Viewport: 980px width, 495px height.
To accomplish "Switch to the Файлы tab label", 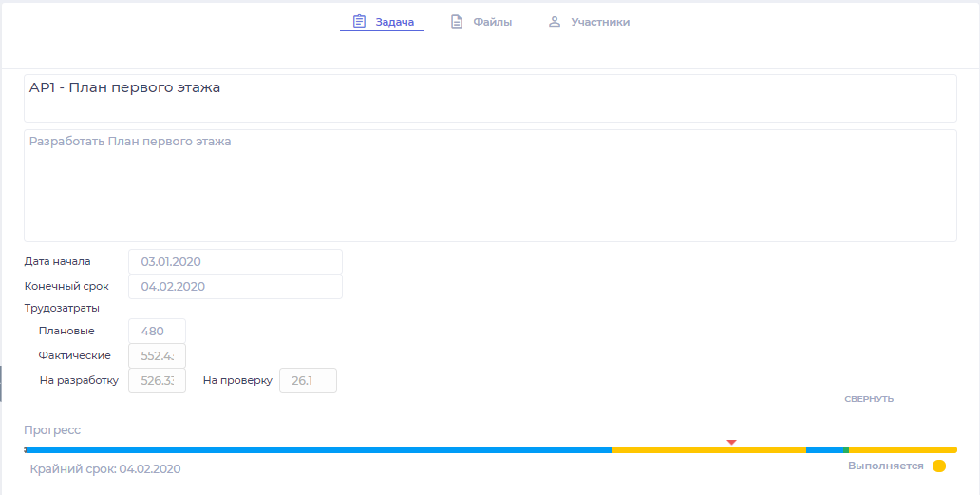I will pyautogui.click(x=493, y=22).
